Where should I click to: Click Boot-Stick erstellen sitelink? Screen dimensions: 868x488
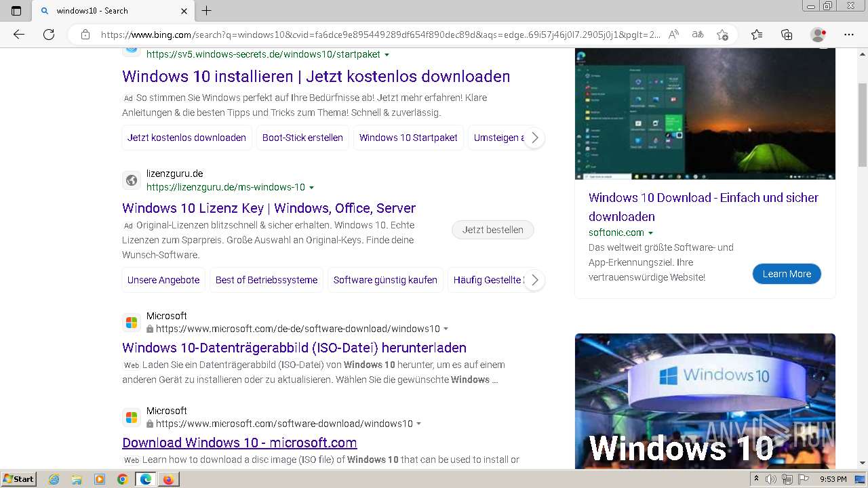(x=302, y=138)
